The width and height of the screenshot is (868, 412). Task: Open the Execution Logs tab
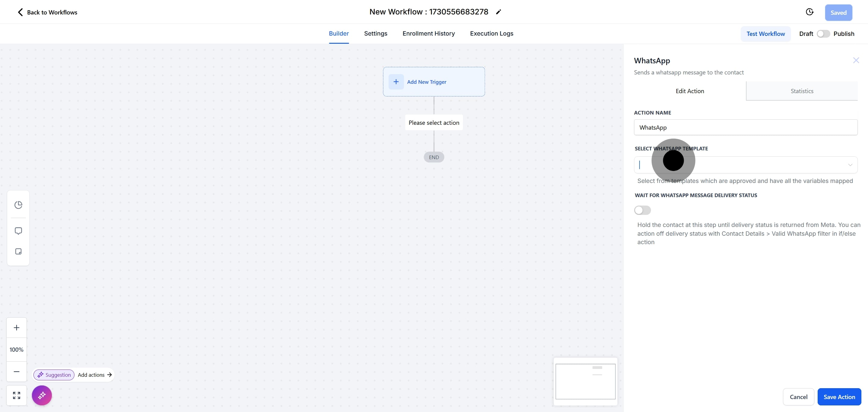click(491, 33)
